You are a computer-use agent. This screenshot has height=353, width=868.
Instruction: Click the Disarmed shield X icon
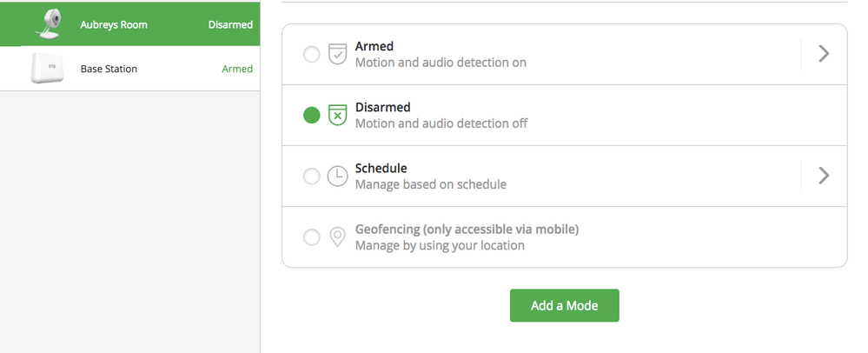pos(338,116)
